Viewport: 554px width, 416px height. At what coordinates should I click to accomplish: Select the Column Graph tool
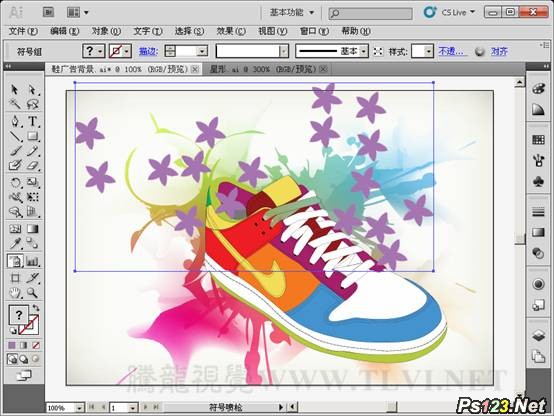coord(32,261)
